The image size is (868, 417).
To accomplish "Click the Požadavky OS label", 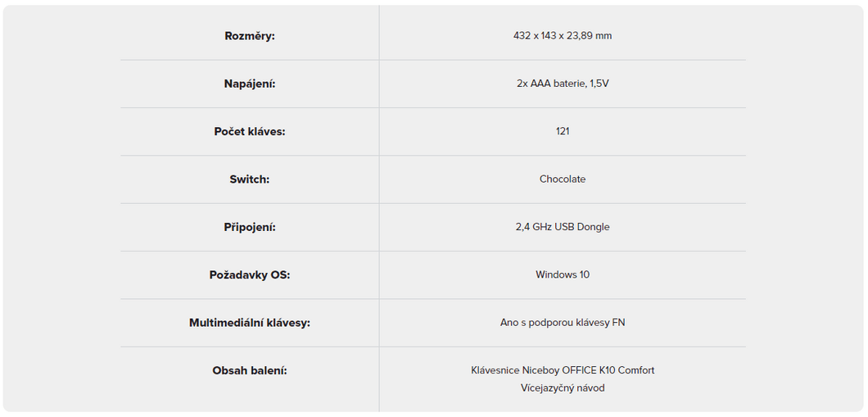I will tap(250, 274).
